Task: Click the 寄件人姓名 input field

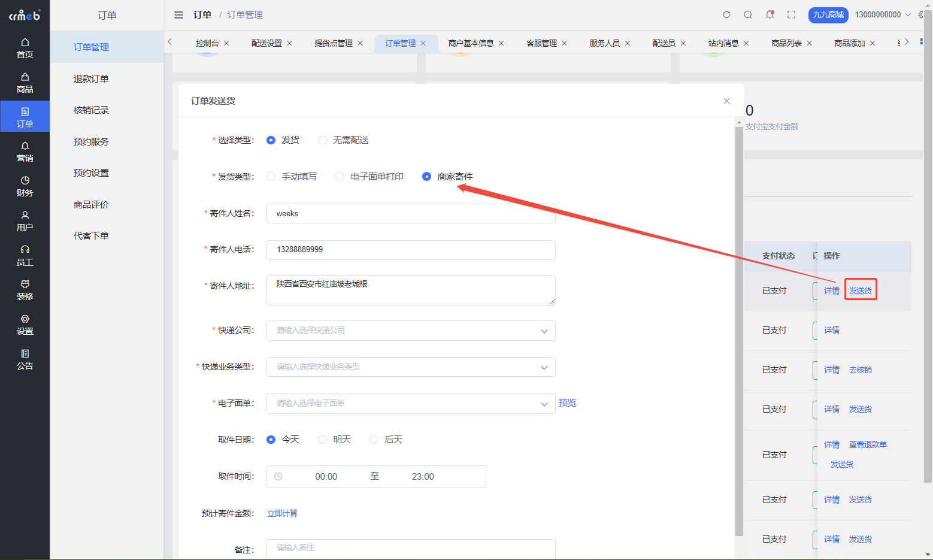Action: click(x=411, y=214)
